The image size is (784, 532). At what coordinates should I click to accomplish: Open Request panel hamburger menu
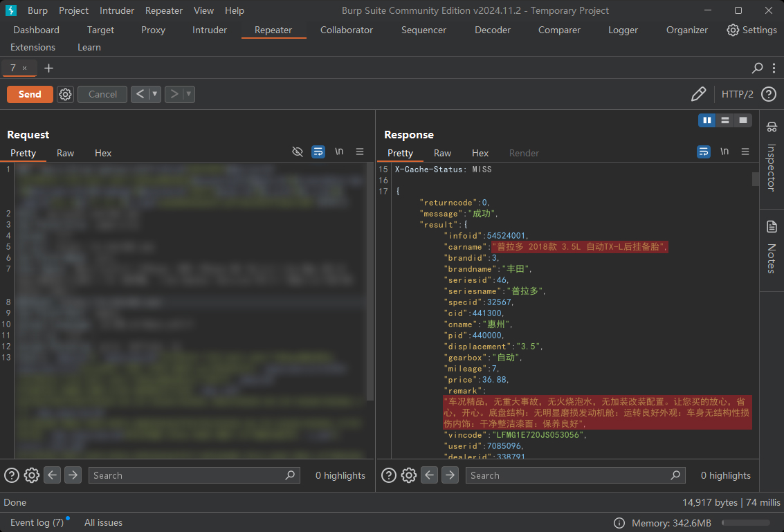[x=360, y=152]
